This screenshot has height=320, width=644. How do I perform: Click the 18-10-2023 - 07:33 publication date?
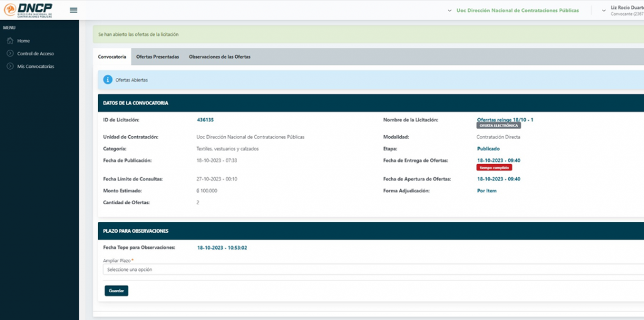(217, 160)
